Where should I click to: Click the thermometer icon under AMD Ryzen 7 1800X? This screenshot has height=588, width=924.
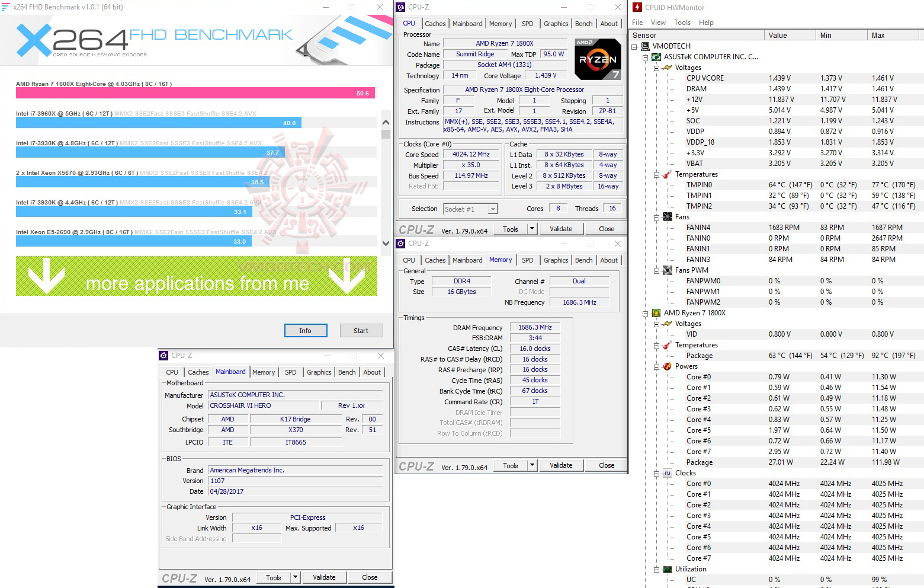coord(668,345)
